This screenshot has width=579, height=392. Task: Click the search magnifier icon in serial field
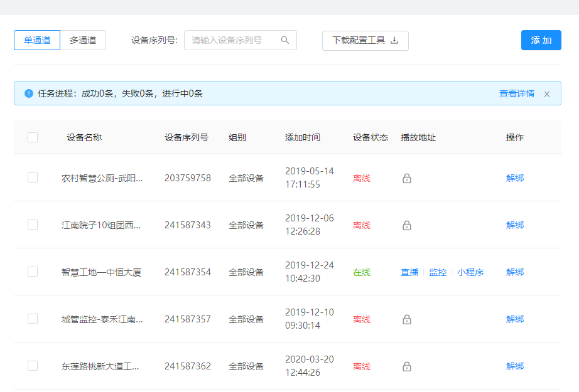click(x=285, y=40)
